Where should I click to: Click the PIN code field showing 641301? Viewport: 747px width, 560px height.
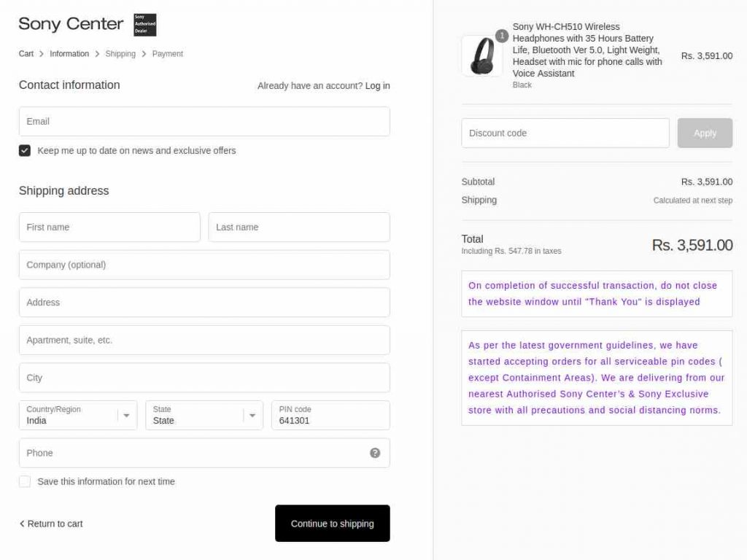[x=330, y=415]
